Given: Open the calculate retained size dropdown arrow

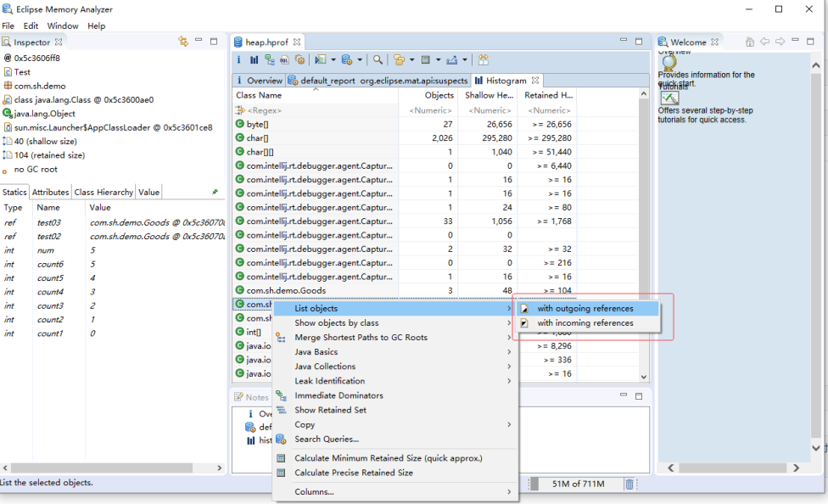Looking at the screenshot, I should click(x=439, y=59).
